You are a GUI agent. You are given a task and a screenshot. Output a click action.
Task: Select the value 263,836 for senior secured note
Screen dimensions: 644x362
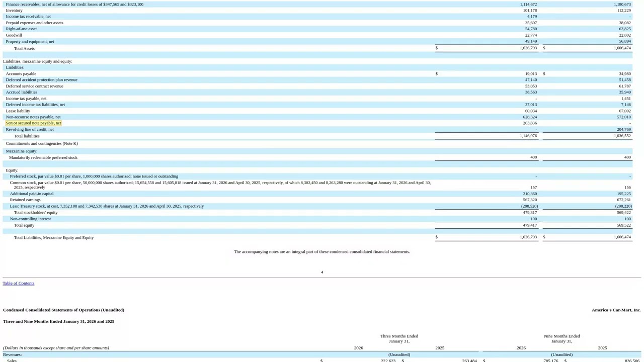(x=530, y=123)
